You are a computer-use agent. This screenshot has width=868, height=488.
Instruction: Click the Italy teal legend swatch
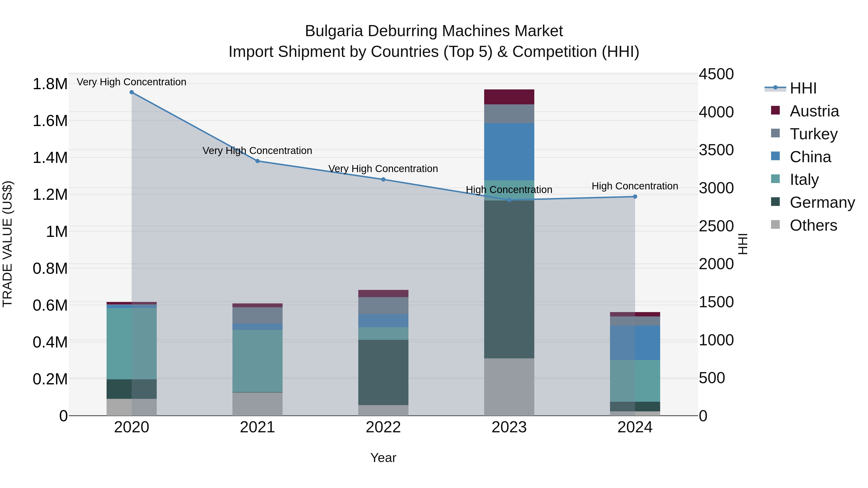775,179
